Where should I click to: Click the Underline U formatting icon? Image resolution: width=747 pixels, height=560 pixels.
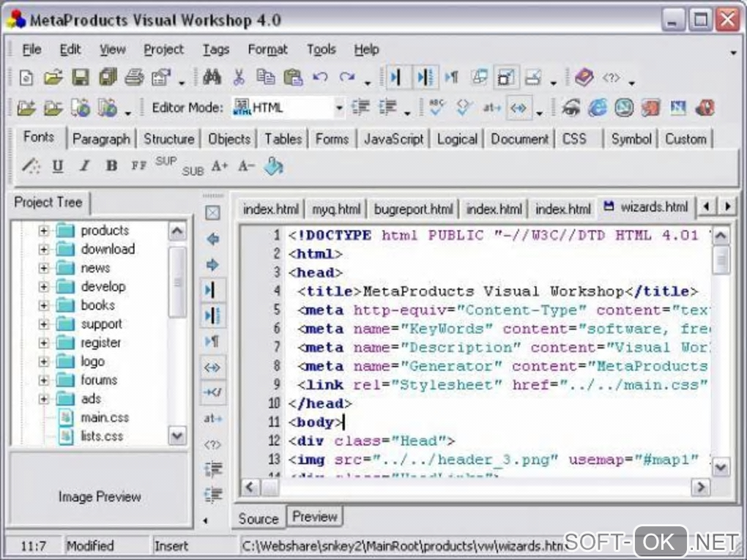pos(58,165)
